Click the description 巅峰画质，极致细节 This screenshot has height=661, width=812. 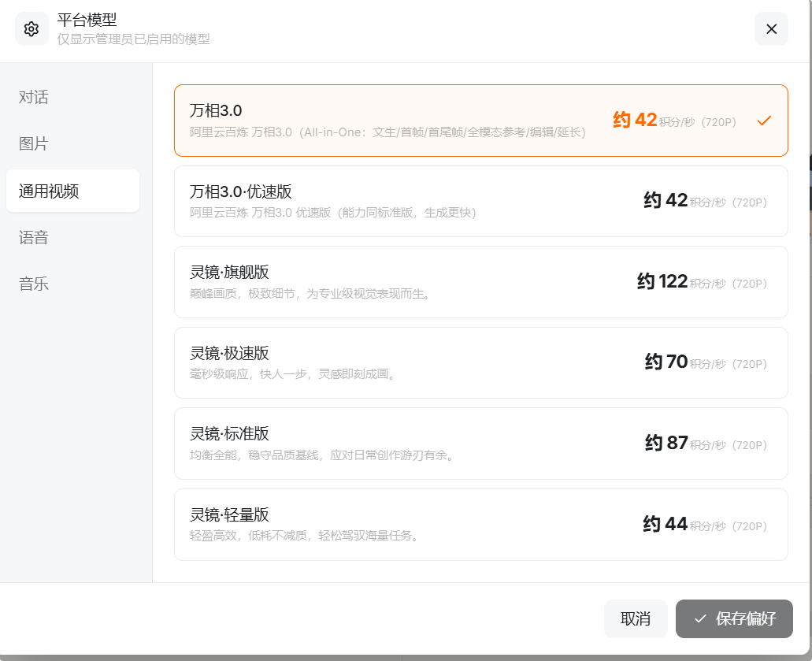[x=311, y=294]
